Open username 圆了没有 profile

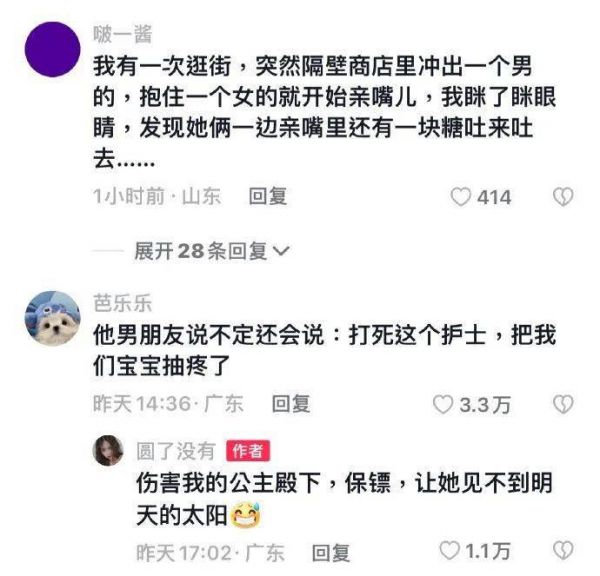point(176,451)
